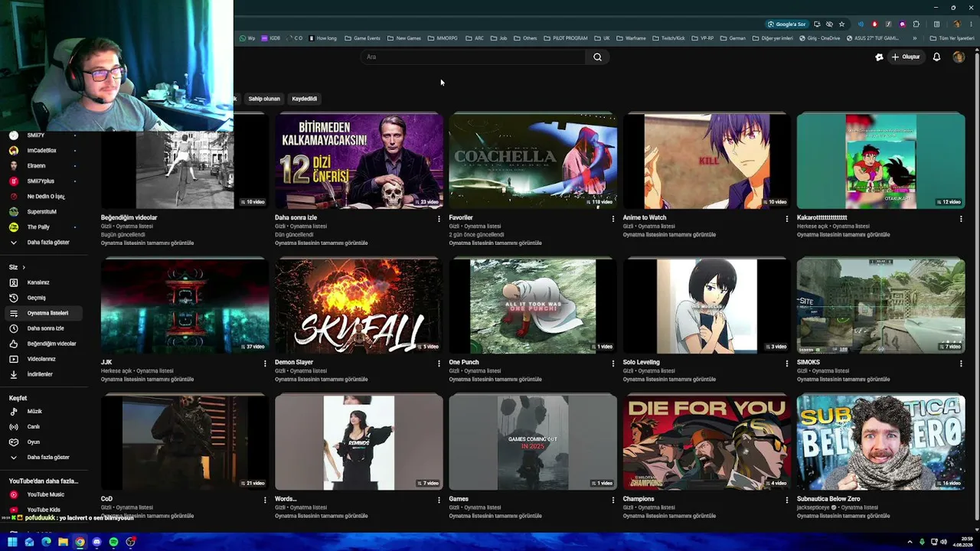Open Discord from the taskbar
980x551 pixels.
click(x=96, y=542)
